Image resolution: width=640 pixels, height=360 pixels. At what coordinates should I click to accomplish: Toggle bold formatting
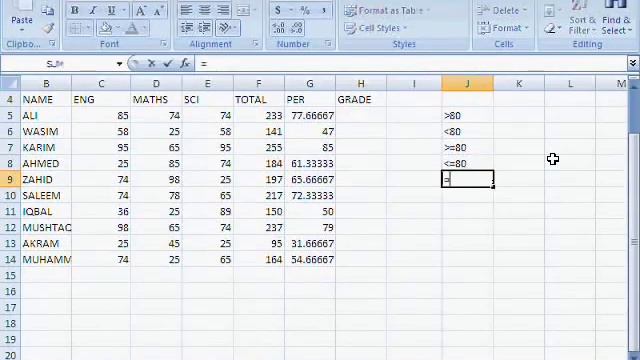coord(75,10)
